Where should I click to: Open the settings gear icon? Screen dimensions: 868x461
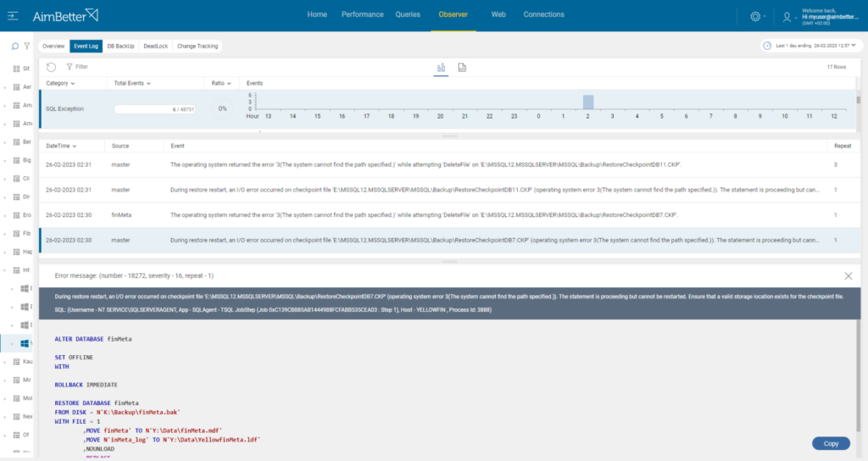(755, 17)
